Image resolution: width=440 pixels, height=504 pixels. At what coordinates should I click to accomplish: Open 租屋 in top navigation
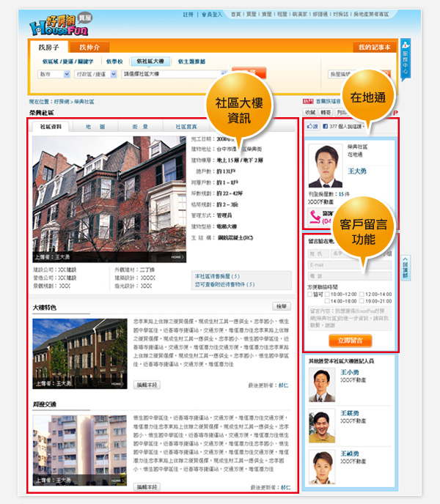tap(282, 14)
